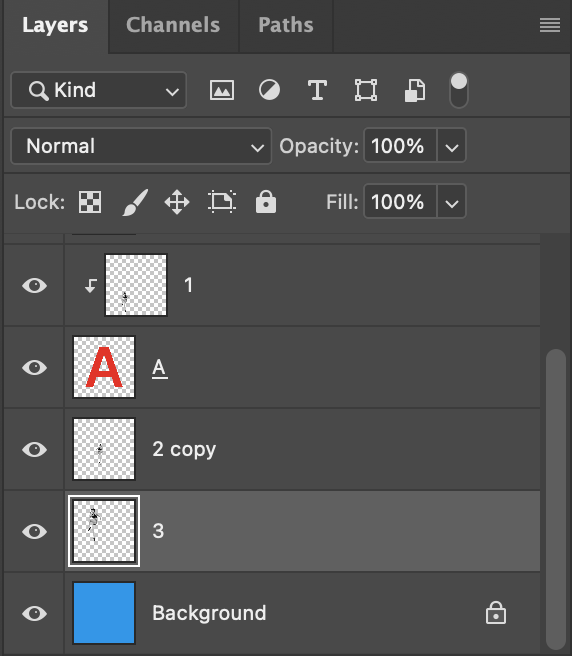Prevent auto-nesting in artboards lock icon

click(222, 202)
